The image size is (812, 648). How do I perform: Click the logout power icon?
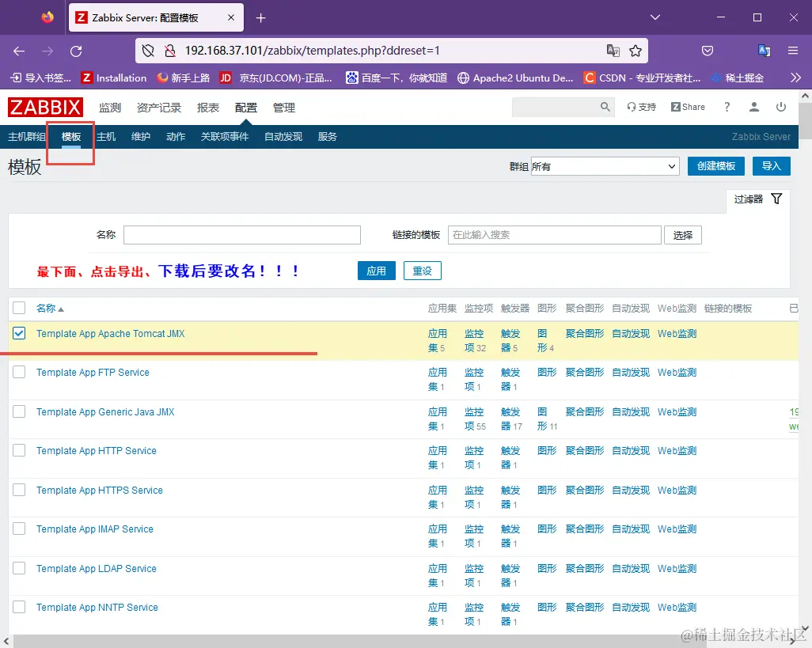[x=781, y=106]
